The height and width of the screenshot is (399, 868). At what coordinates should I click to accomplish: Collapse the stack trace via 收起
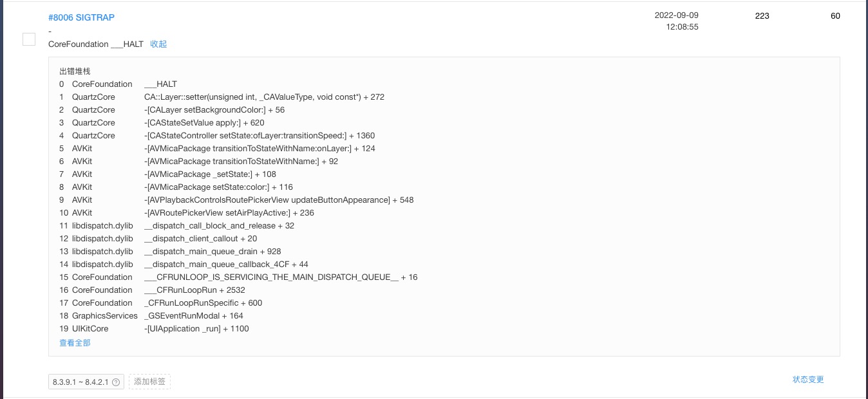[x=158, y=44]
